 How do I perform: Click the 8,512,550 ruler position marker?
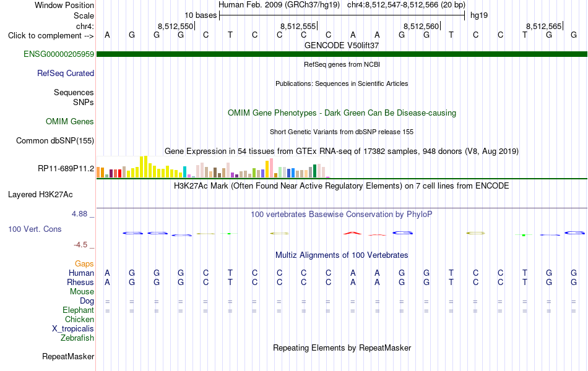(176, 26)
